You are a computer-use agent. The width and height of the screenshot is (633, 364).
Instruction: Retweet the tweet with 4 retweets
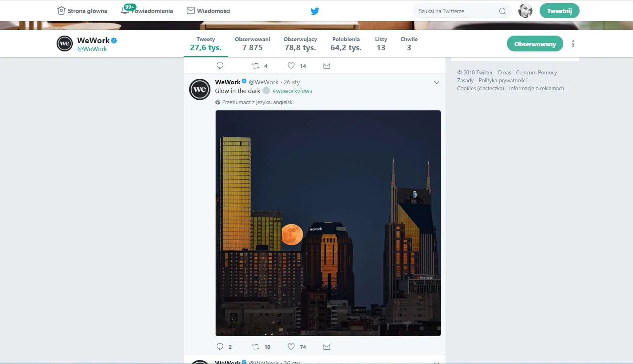point(256,66)
